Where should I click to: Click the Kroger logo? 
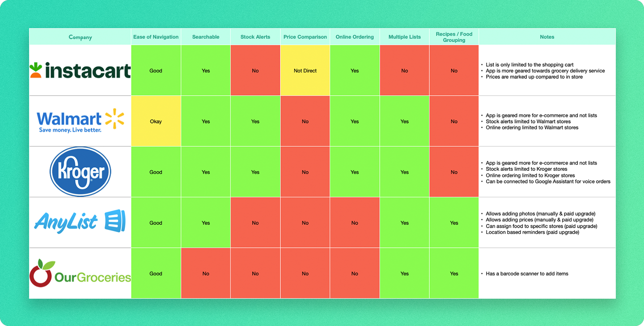pos(80,172)
